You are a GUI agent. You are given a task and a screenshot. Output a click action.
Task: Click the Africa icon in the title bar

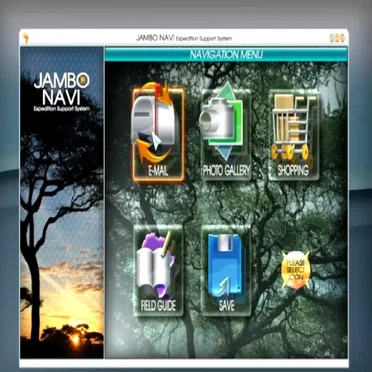tap(26, 38)
